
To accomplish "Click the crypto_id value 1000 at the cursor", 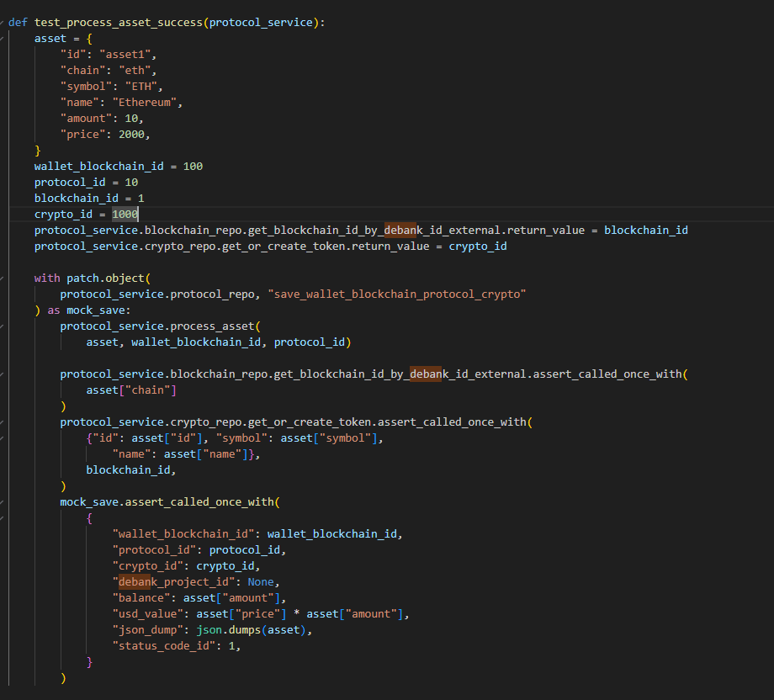I will (125, 214).
